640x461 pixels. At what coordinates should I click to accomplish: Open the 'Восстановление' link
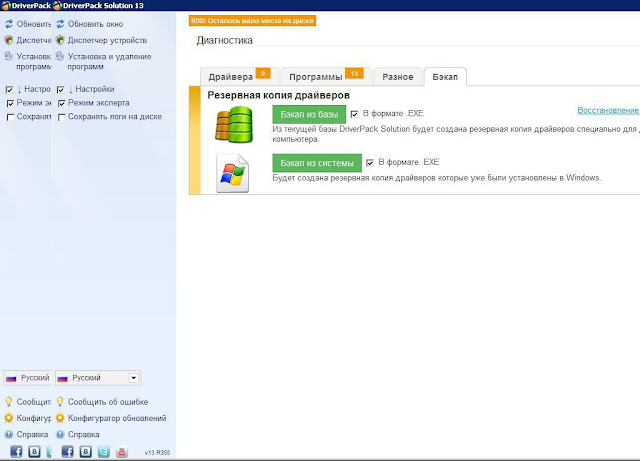click(x=608, y=110)
